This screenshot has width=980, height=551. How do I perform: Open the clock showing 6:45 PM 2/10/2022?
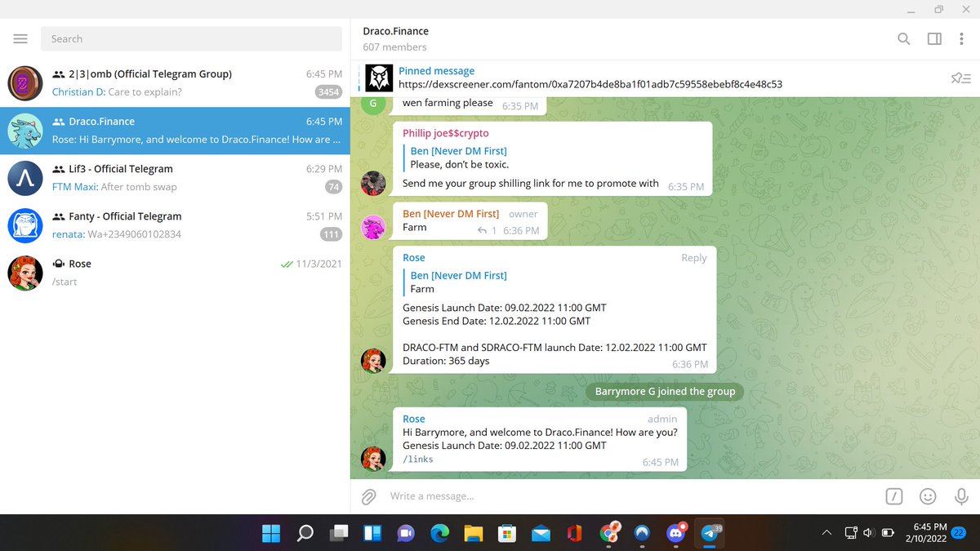(x=924, y=533)
